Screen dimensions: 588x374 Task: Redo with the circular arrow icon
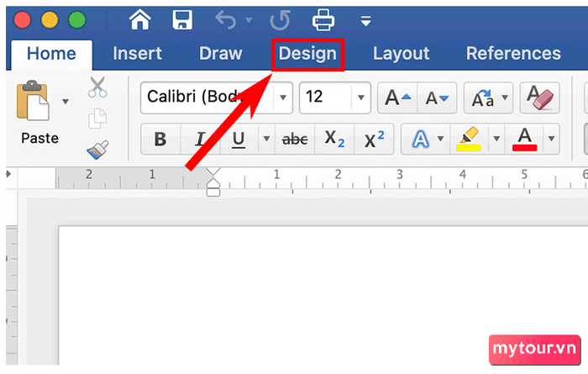point(280,20)
